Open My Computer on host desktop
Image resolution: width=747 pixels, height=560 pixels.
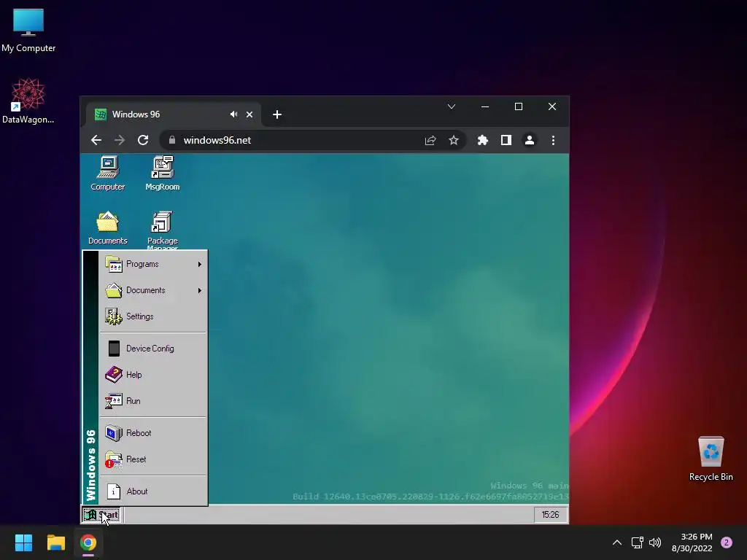click(28, 30)
